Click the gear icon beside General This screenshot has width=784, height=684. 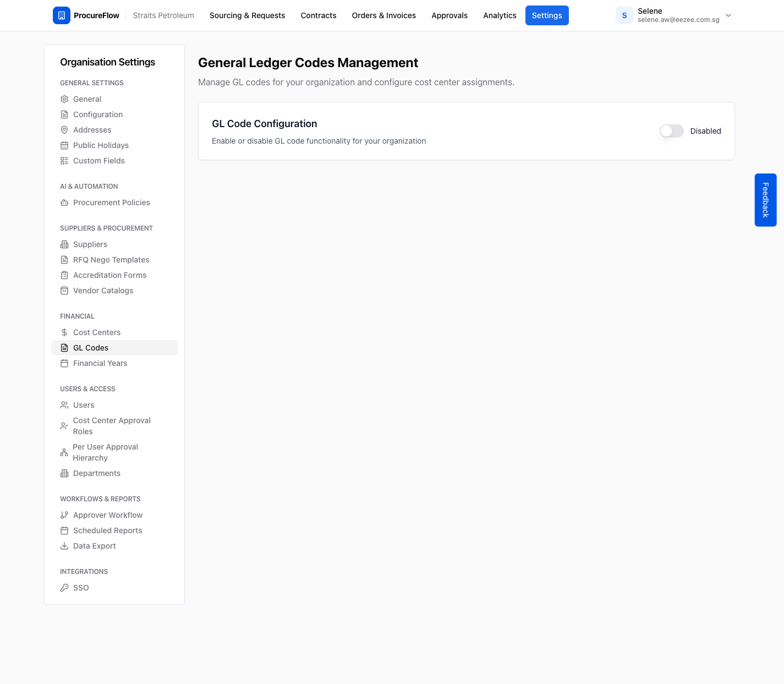pyautogui.click(x=64, y=99)
